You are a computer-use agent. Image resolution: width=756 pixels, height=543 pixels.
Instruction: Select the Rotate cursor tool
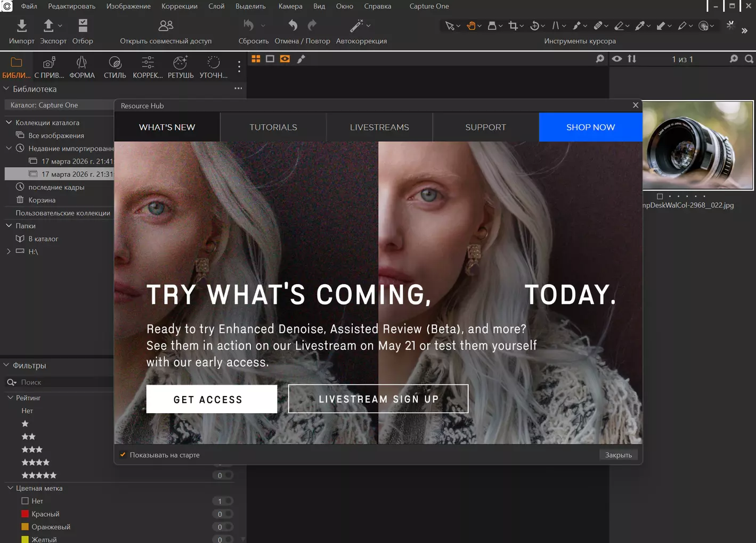534,26
